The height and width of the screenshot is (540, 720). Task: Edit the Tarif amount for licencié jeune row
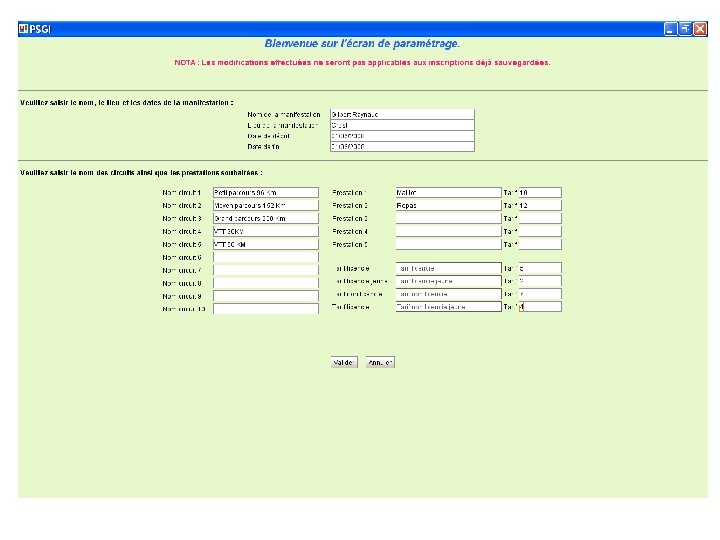[540, 281]
